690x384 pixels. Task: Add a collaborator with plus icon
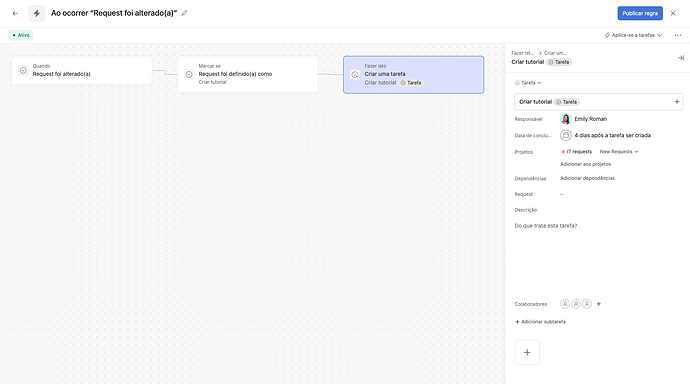click(x=598, y=304)
